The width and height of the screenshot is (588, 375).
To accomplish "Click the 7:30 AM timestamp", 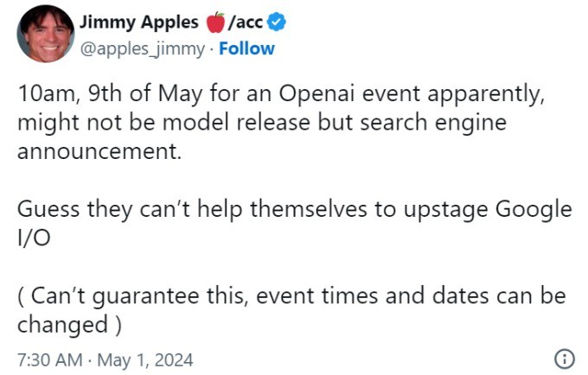I will [x=50, y=360].
